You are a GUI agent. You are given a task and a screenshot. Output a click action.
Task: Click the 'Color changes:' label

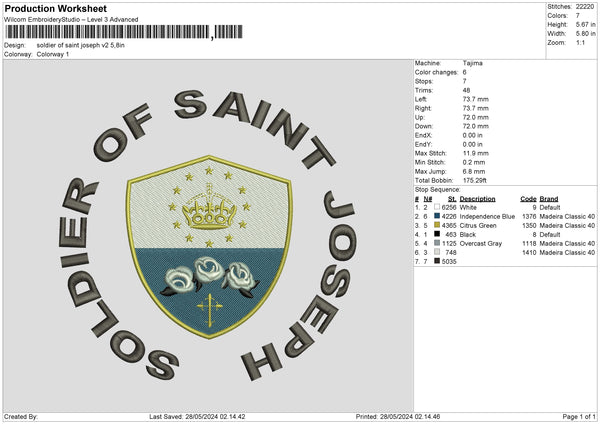point(436,72)
